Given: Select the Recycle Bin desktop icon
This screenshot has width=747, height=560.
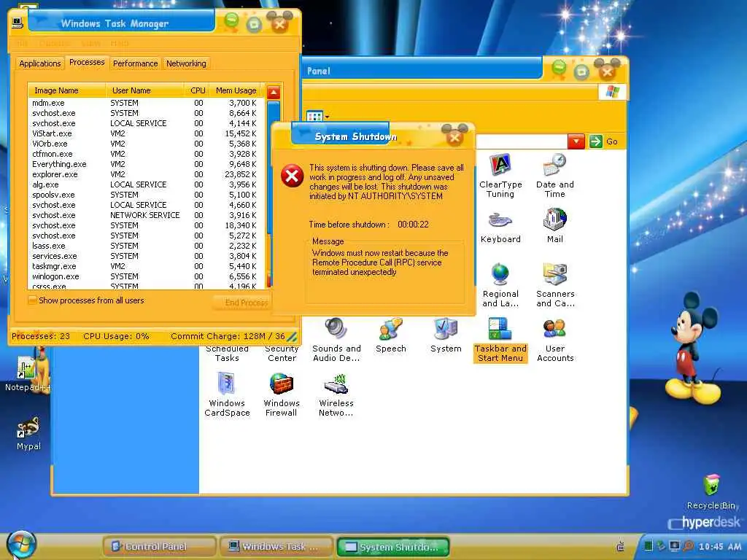Looking at the screenshot, I should click(711, 491).
